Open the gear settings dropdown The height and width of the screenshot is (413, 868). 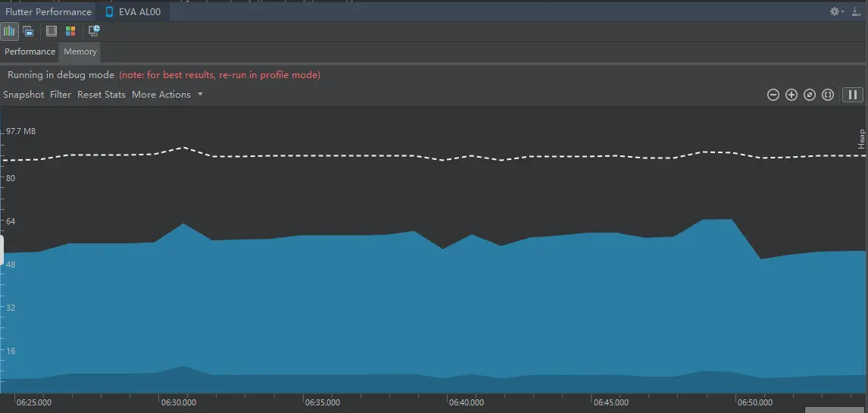[836, 11]
